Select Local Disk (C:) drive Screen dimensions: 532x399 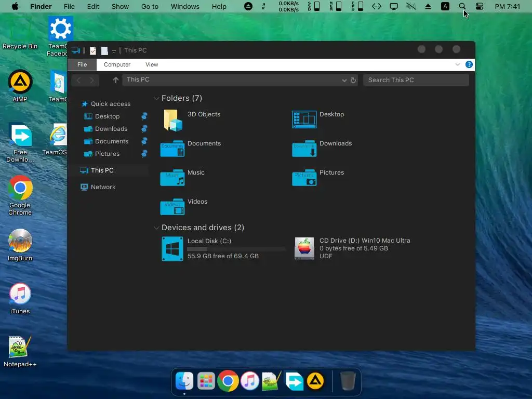coord(223,249)
